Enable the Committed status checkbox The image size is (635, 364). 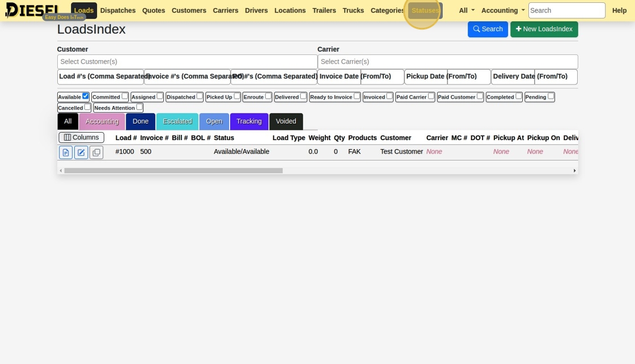[x=125, y=96]
